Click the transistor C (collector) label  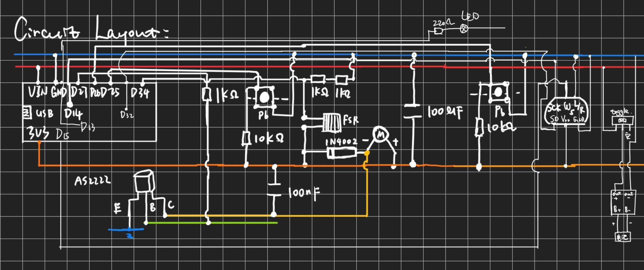pyautogui.click(x=171, y=205)
